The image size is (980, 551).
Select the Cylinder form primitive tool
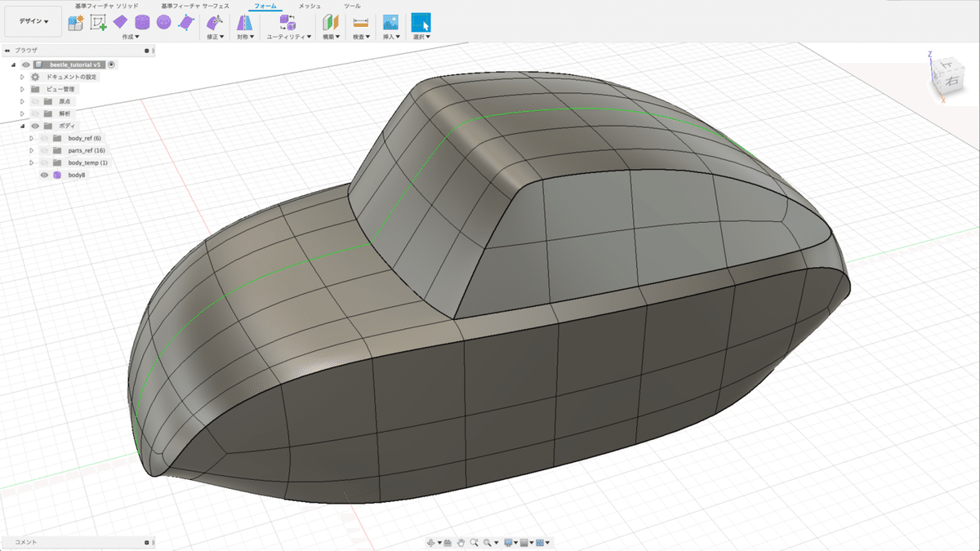[142, 22]
